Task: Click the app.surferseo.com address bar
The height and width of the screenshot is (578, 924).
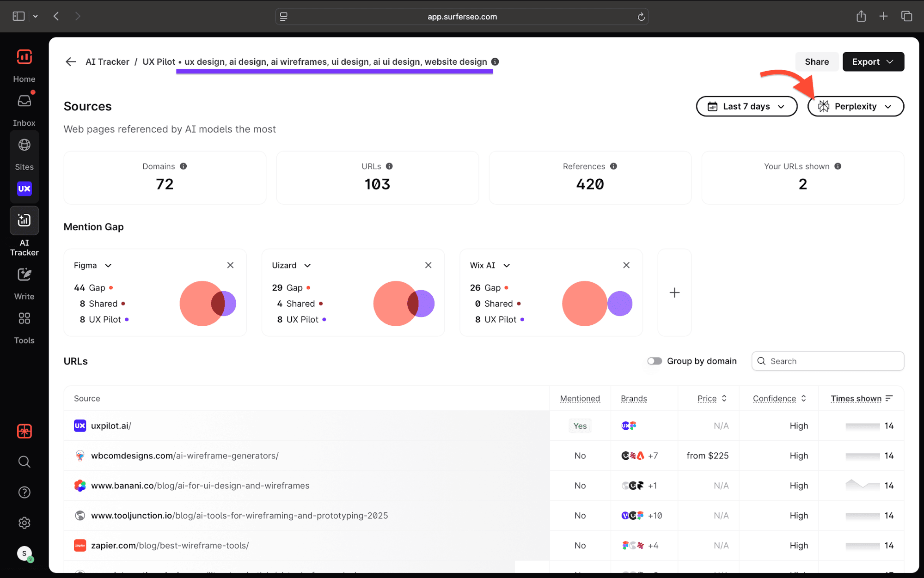Action: tap(462, 17)
